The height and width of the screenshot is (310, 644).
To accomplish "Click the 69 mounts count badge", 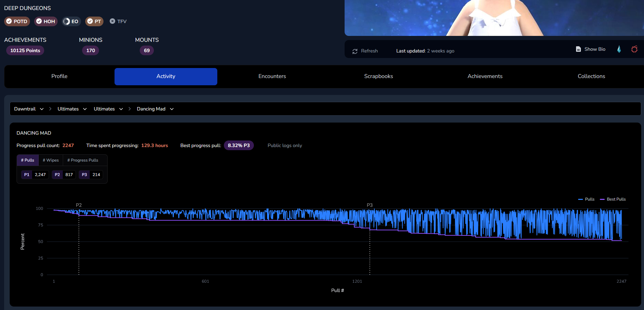I will tap(147, 50).
